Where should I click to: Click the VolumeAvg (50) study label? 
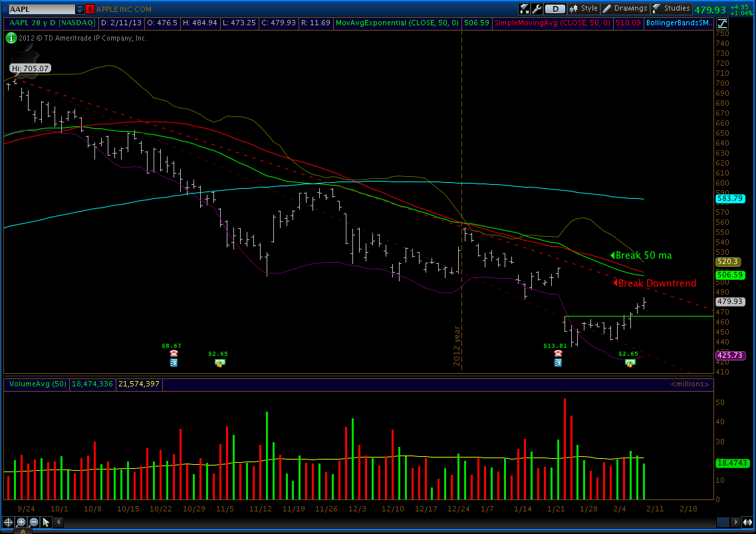(x=38, y=384)
